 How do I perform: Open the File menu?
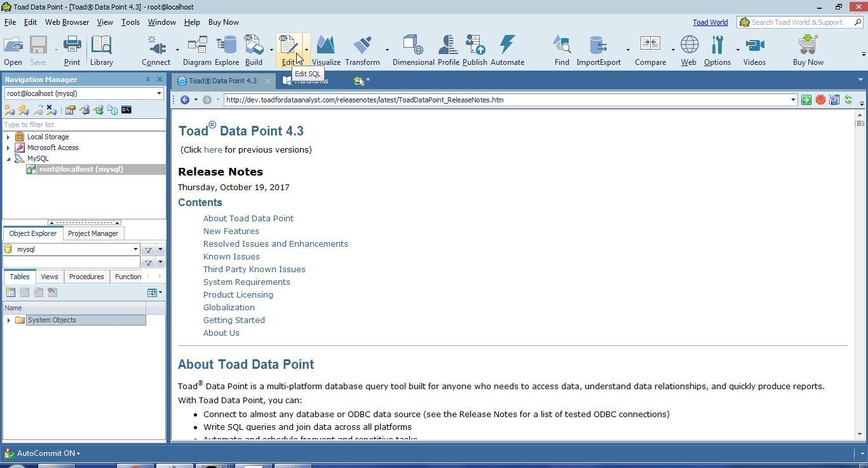(x=10, y=22)
